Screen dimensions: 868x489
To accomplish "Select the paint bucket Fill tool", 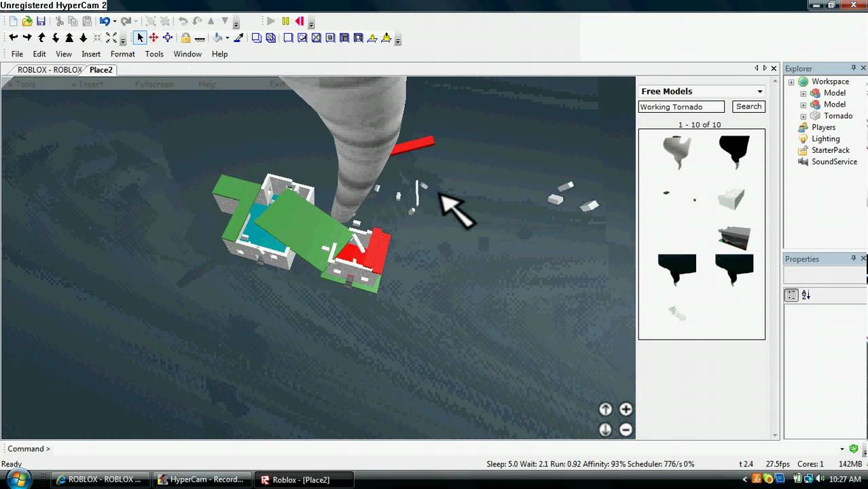I will click(217, 38).
